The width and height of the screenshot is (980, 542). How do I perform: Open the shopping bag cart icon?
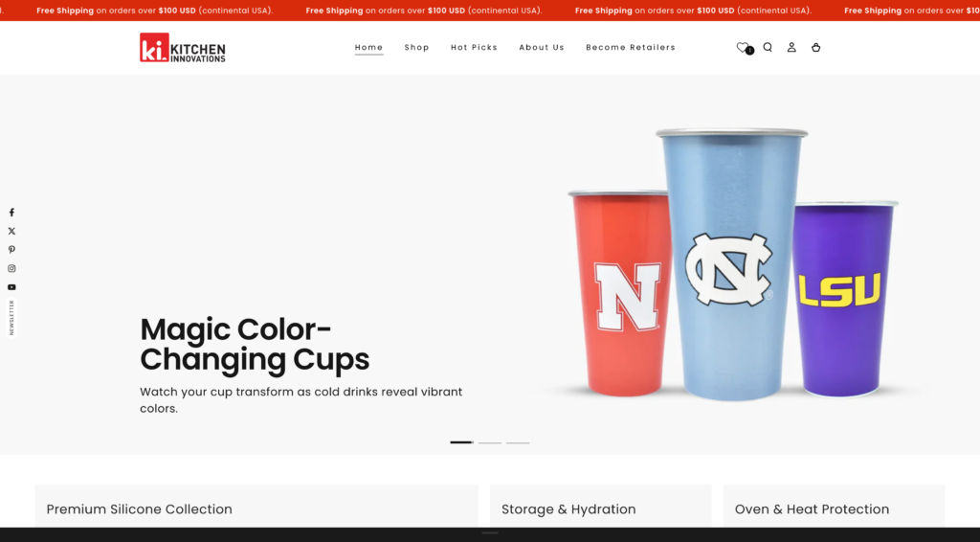click(815, 47)
